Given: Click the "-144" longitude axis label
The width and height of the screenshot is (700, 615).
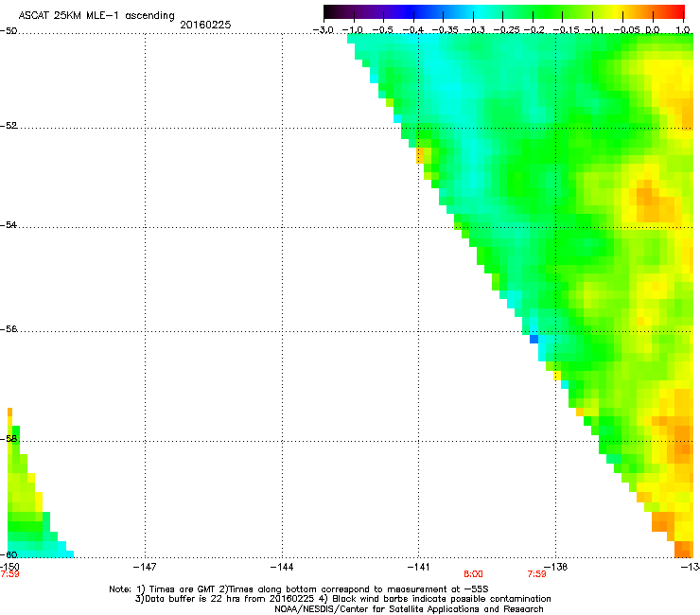Looking at the screenshot, I should click(282, 567).
